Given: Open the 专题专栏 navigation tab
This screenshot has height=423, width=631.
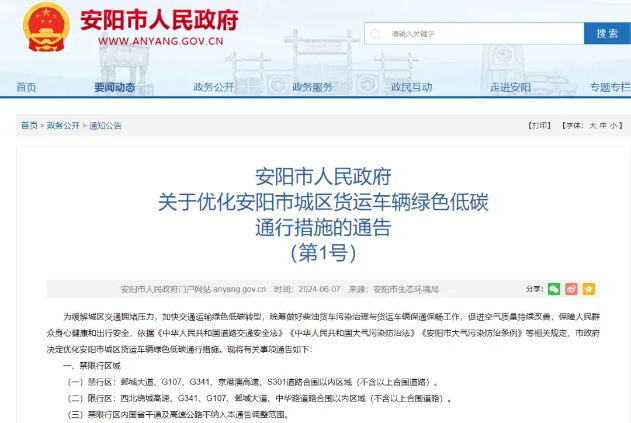Looking at the screenshot, I should [x=610, y=87].
